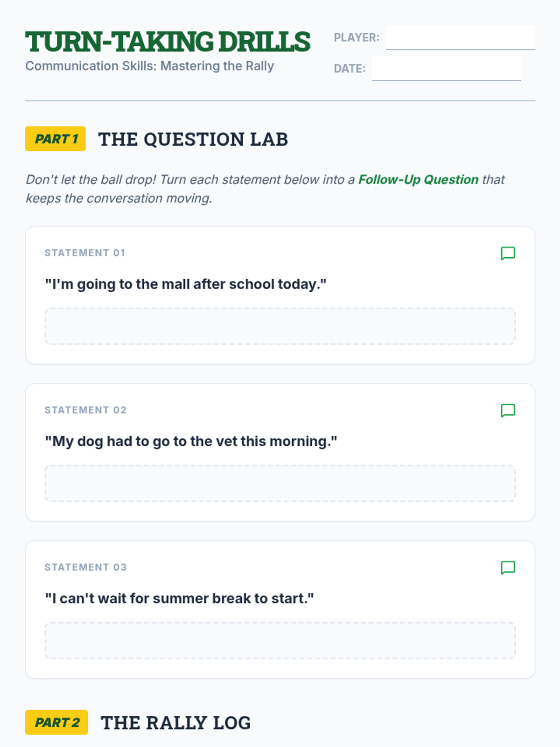Click THE QUESTION LAB heading

tap(193, 139)
